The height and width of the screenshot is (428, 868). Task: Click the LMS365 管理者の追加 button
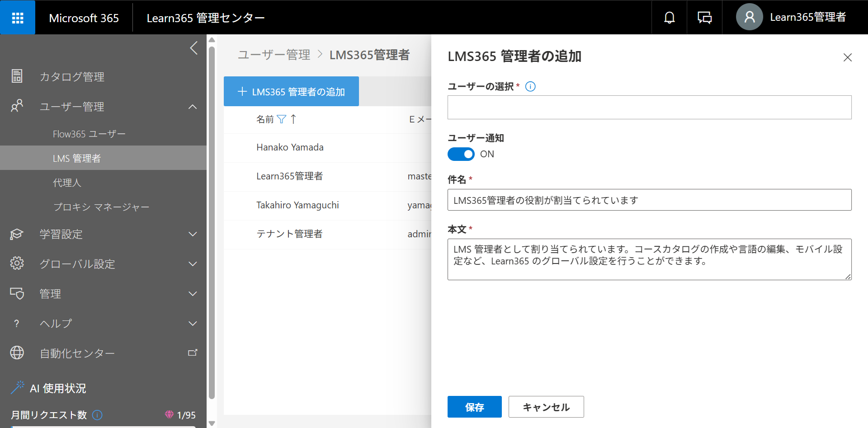[291, 91]
